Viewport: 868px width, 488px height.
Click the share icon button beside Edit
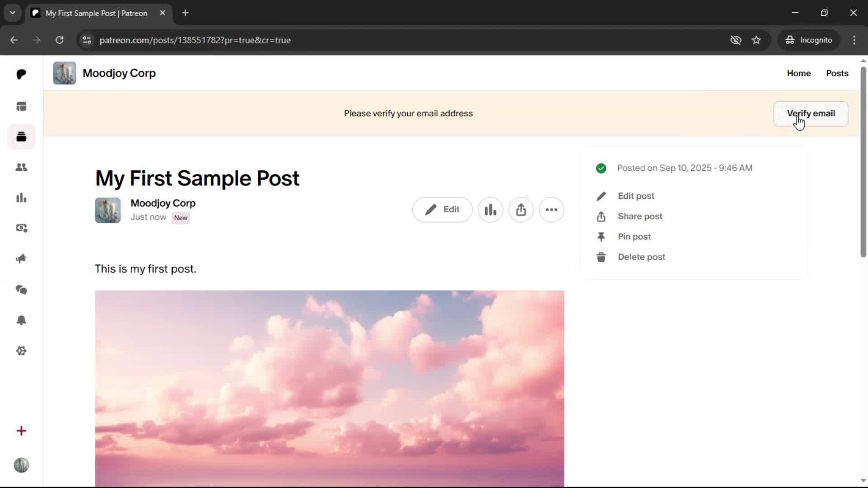pyautogui.click(x=521, y=210)
